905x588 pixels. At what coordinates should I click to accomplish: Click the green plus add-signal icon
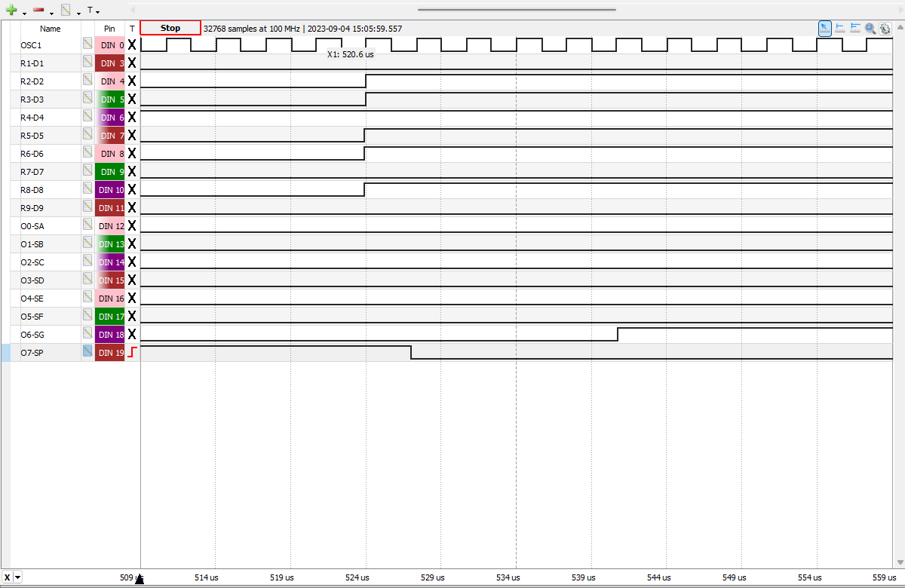(11, 11)
